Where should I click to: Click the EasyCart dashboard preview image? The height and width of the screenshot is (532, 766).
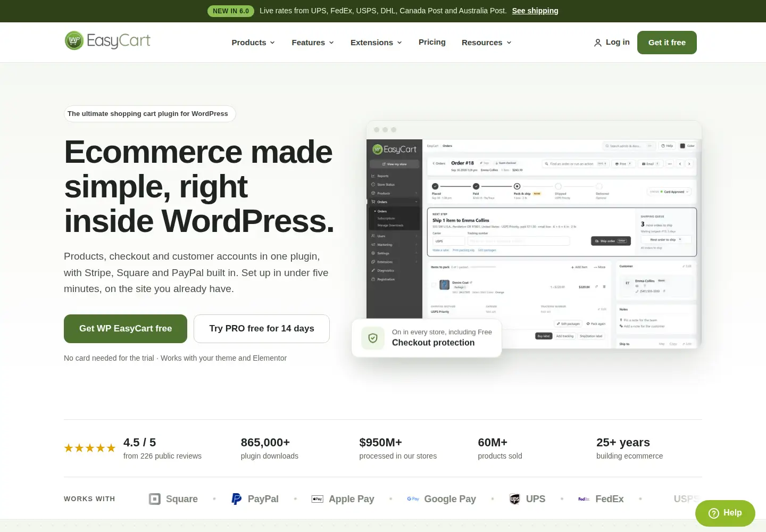pos(534,235)
